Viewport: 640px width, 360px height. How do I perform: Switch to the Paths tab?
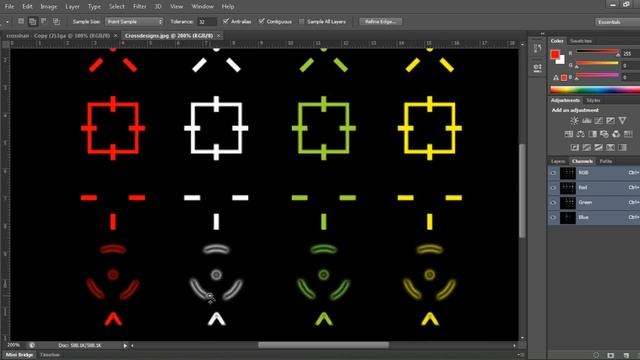pyautogui.click(x=606, y=161)
